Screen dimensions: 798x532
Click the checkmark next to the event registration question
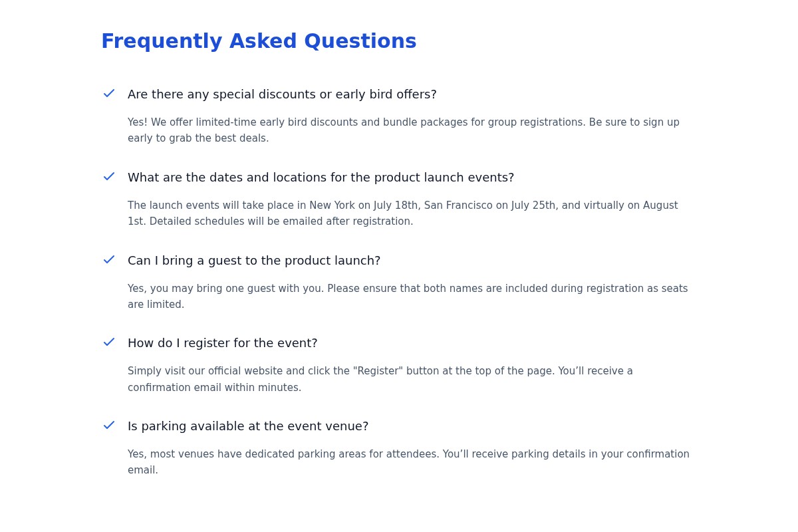pyautogui.click(x=109, y=342)
